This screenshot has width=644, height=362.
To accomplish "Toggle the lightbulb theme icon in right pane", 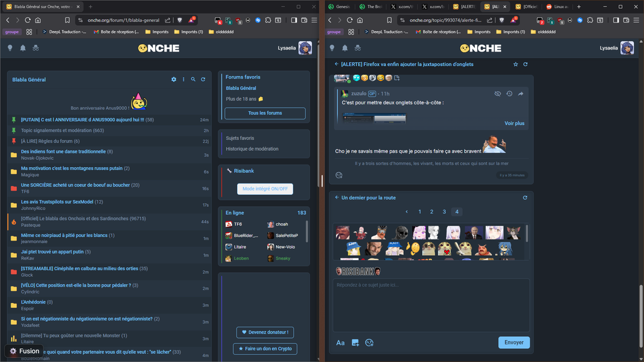I will [x=331, y=48].
